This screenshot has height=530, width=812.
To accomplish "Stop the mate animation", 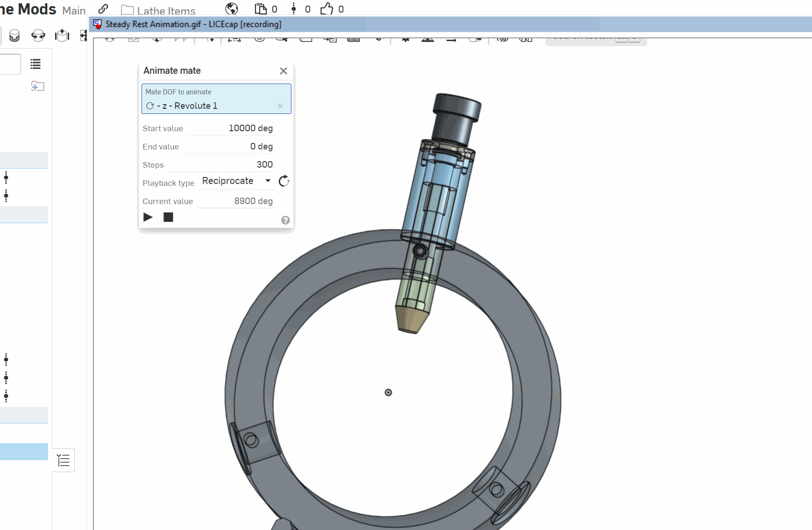I will (x=168, y=217).
